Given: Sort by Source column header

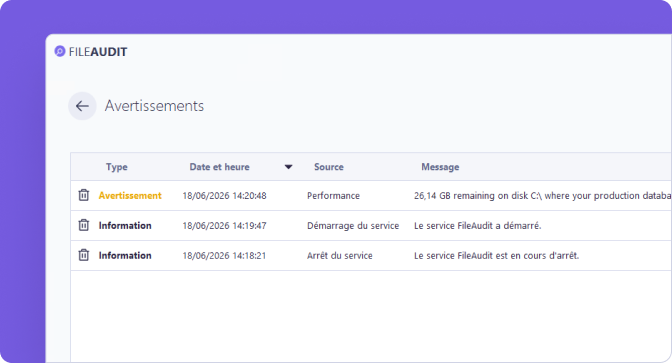Looking at the screenshot, I should (x=329, y=167).
